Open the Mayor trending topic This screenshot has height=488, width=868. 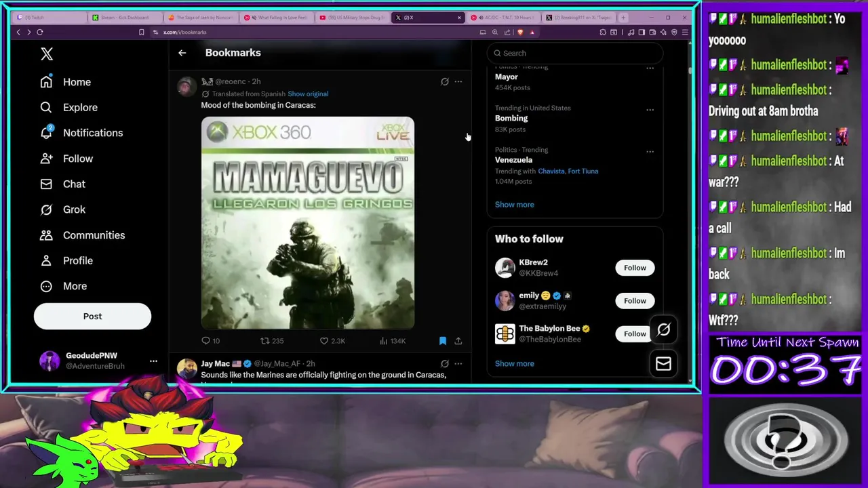point(507,77)
